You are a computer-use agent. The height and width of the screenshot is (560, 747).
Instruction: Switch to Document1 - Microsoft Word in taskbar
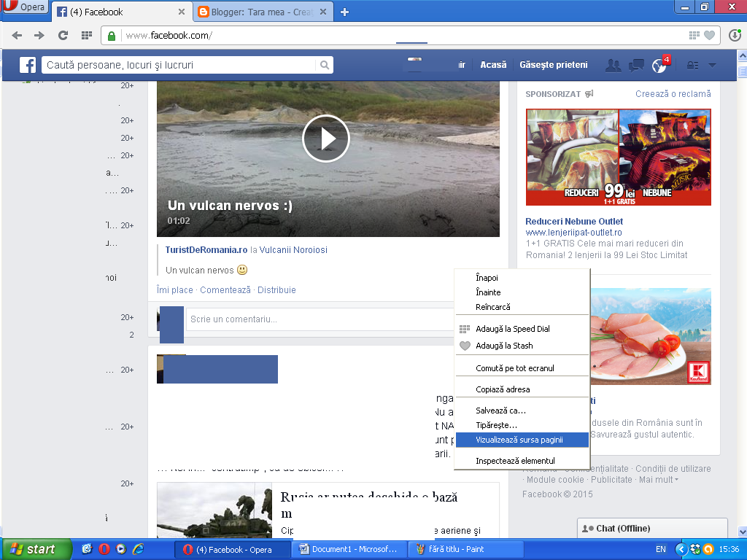pos(349,549)
